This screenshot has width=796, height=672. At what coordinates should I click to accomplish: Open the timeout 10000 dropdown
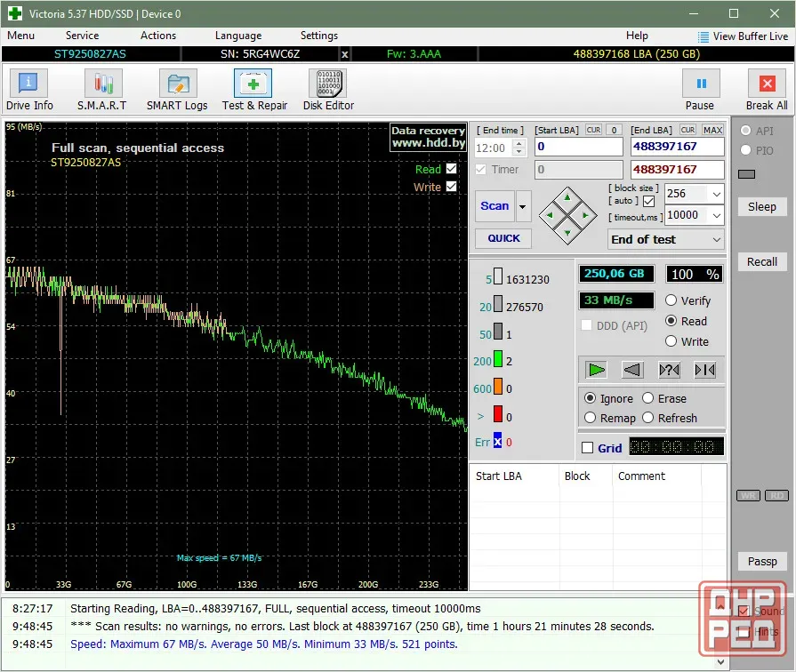point(716,215)
